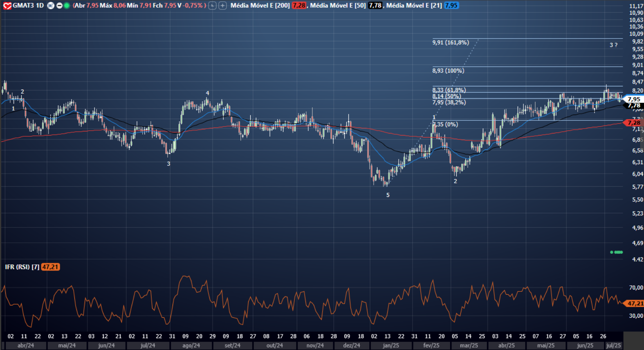Click the red 7,28 moving average value badge
Viewport: 644px width, 350px height.
299,6
